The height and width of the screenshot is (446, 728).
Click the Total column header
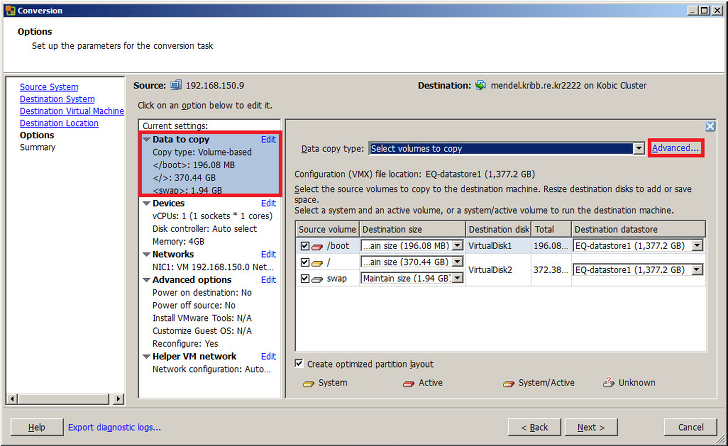(552, 229)
